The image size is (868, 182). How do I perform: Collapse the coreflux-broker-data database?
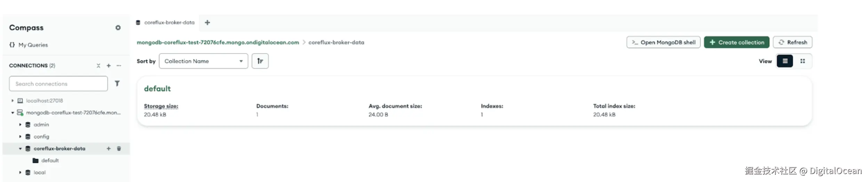(x=20, y=149)
